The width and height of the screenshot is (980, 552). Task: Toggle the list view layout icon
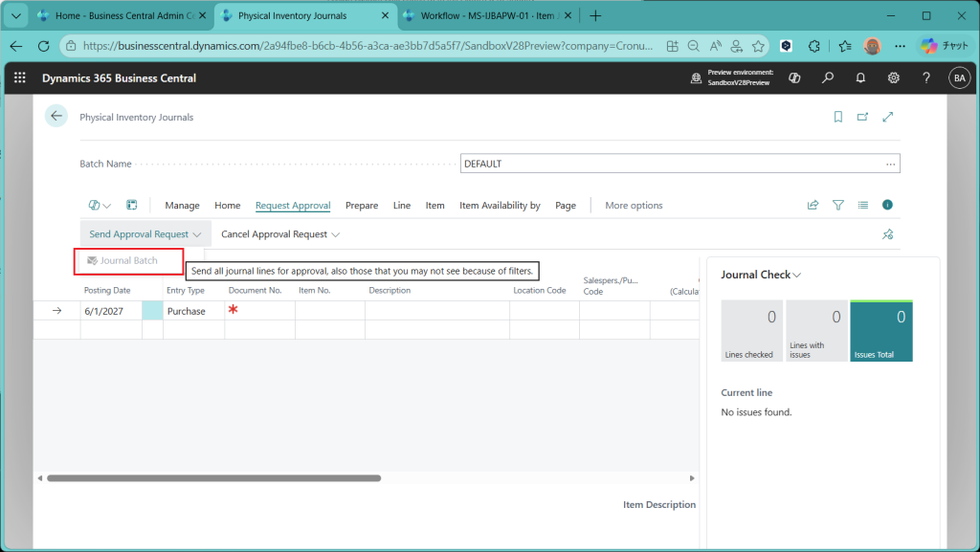(x=862, y=205)
